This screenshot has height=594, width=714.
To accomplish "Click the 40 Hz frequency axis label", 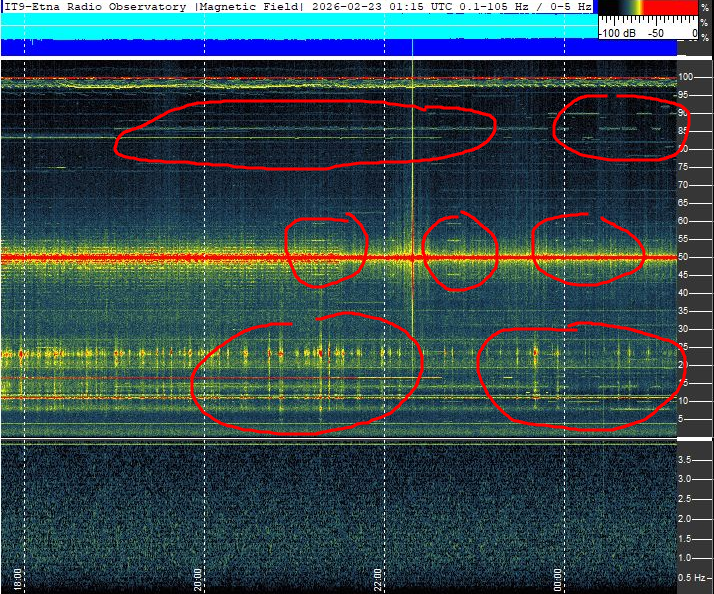I will (x=685, y=293).
